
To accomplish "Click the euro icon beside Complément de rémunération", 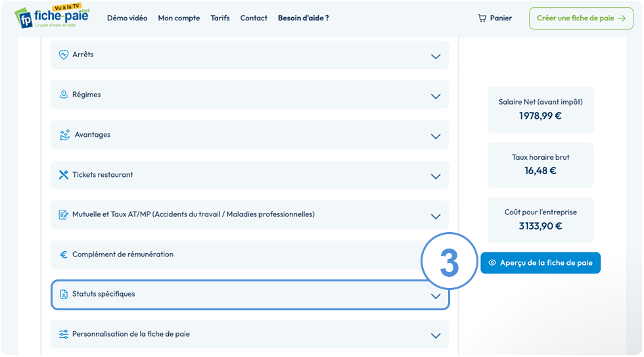I will coord(64,254).
